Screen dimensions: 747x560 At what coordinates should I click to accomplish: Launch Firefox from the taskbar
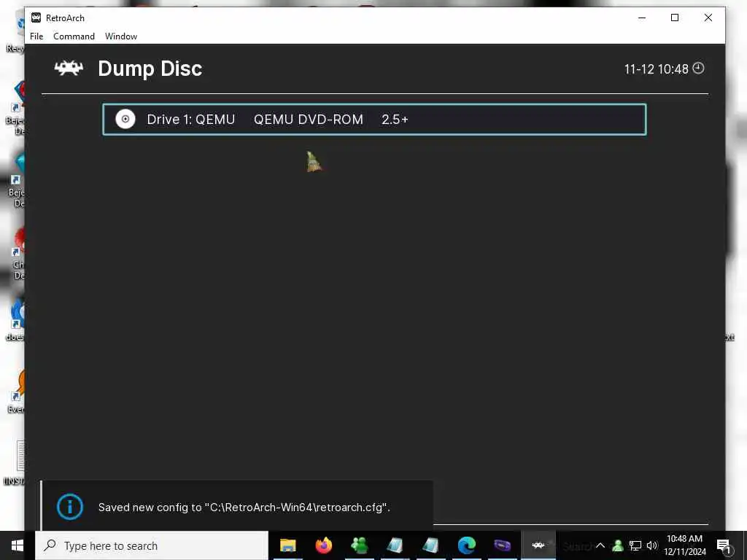point(323,545)
